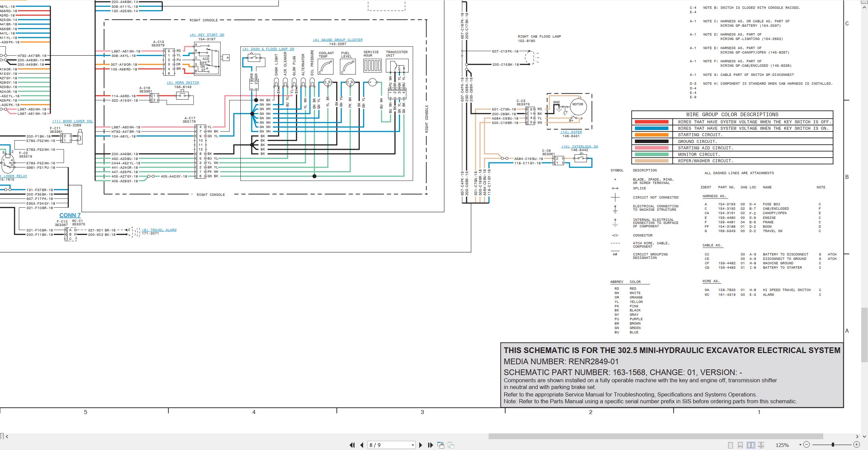This screenshot has width=868, height=450.
Task: Follow the (A) HORN SWITCH link
Action: 183,83
